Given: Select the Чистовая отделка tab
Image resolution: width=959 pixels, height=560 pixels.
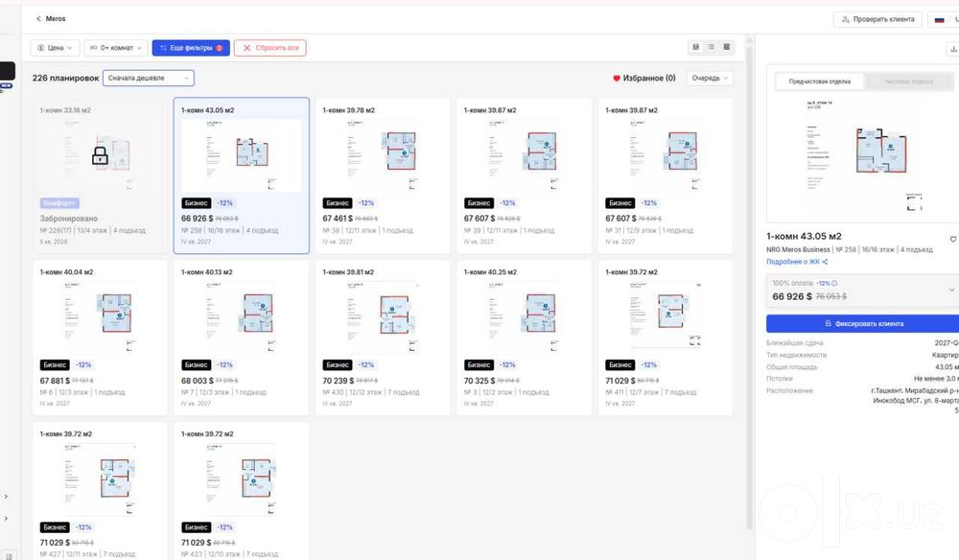Looking at the screenshot, I should [909, 82].
